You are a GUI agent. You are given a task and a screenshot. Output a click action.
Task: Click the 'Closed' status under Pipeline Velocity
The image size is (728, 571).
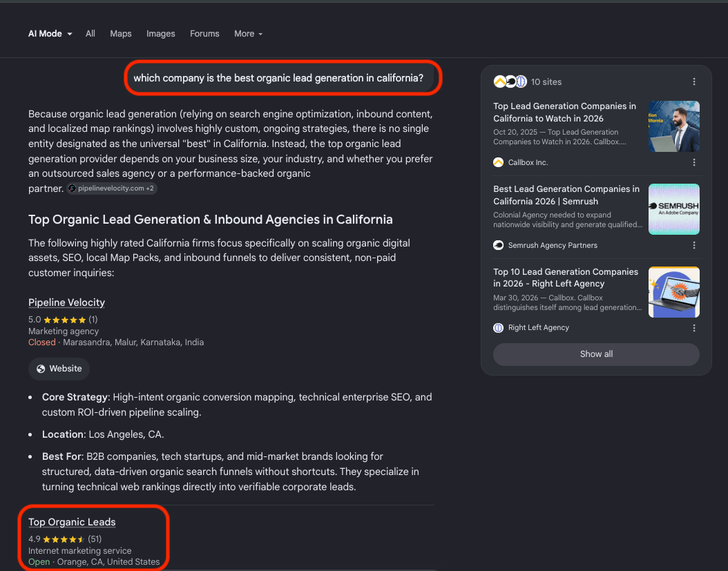(x=41, y=342)
